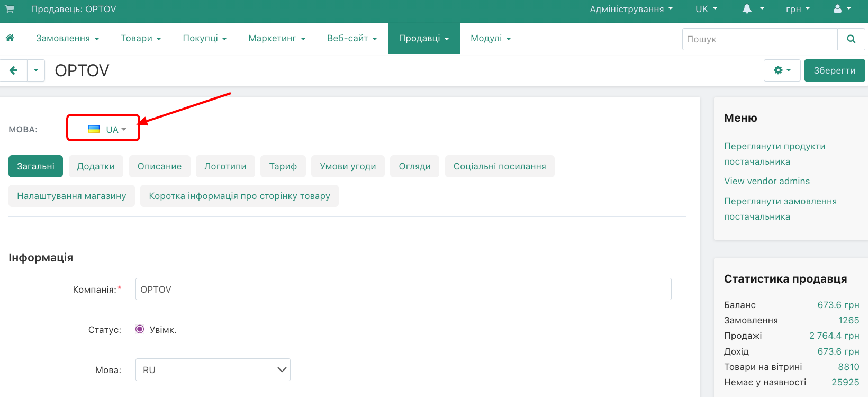The image size is (868, 397).
Task: Expand the грн currency dropdown
Action: point(798,9)
